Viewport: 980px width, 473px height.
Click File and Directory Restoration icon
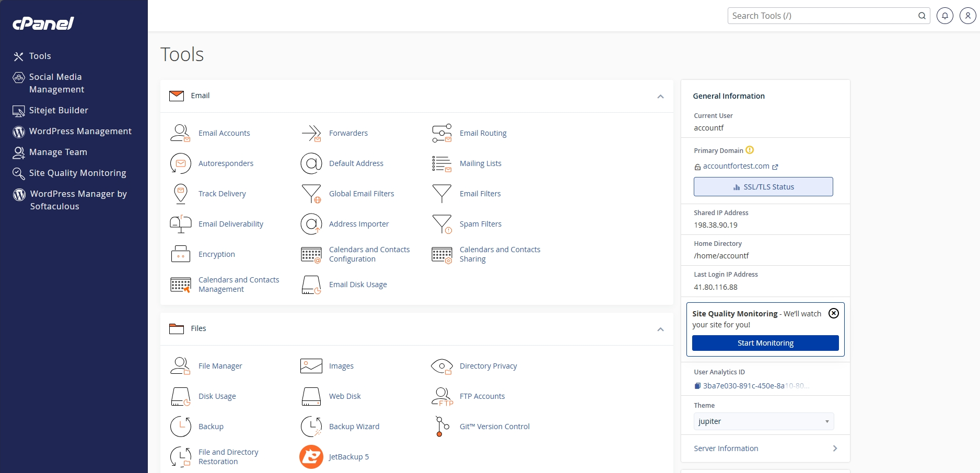(180, 457)
